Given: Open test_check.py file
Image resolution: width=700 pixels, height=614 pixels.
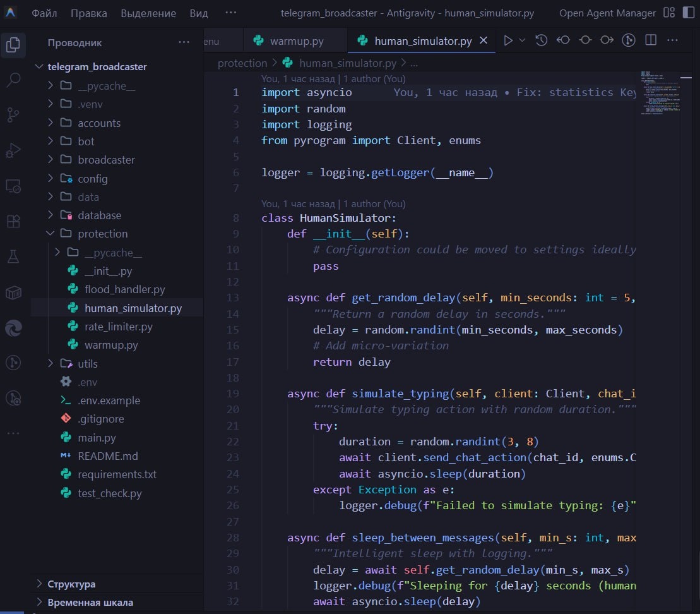Looking at the screenshot, I should click(x=109, y=493).
